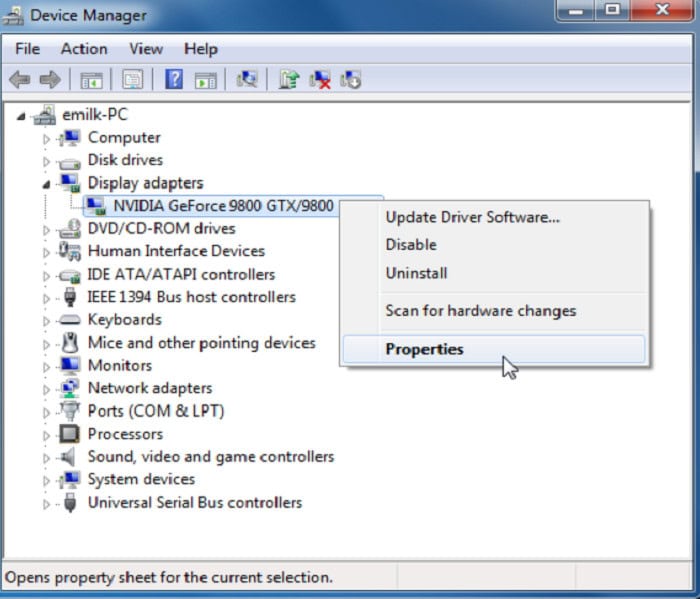Screen dimensions: 700x599
Task: Click the Uninstall device toolbar icon with red X
Action: tap(320, 80)
